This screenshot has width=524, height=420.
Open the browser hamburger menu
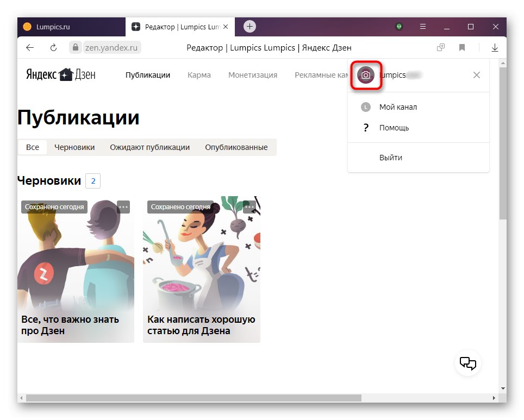pyautogui.click(x=422, y=26)
